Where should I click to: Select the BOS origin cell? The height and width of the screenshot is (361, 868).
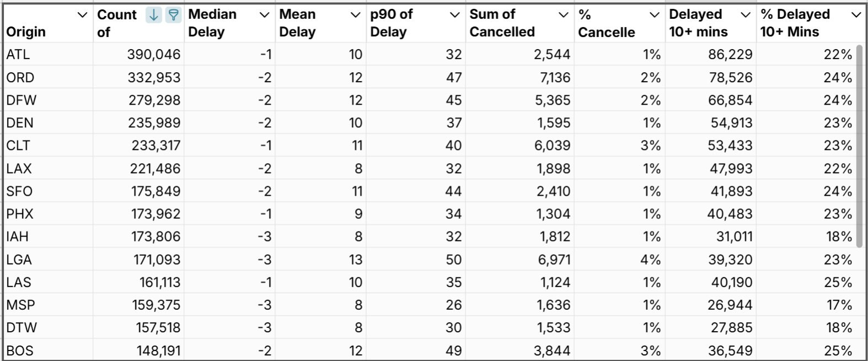pyautogui.click(x=20, y=351)
